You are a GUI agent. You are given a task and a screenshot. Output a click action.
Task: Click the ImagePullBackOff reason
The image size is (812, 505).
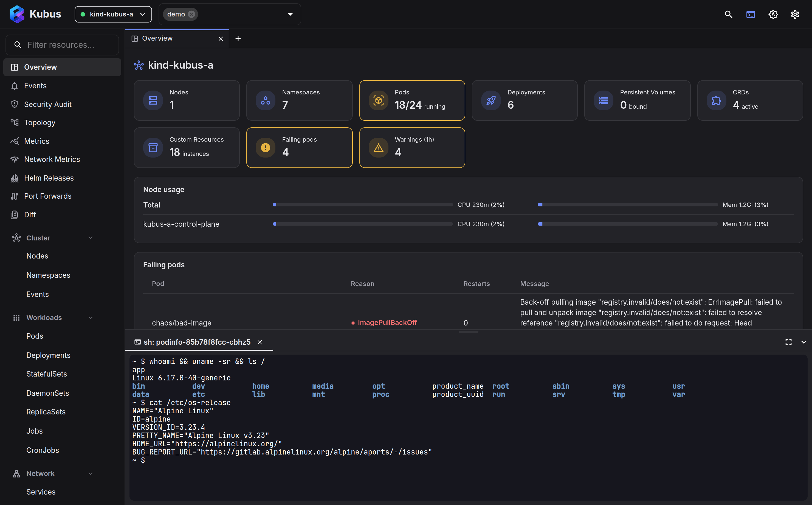tap(384, 323)
